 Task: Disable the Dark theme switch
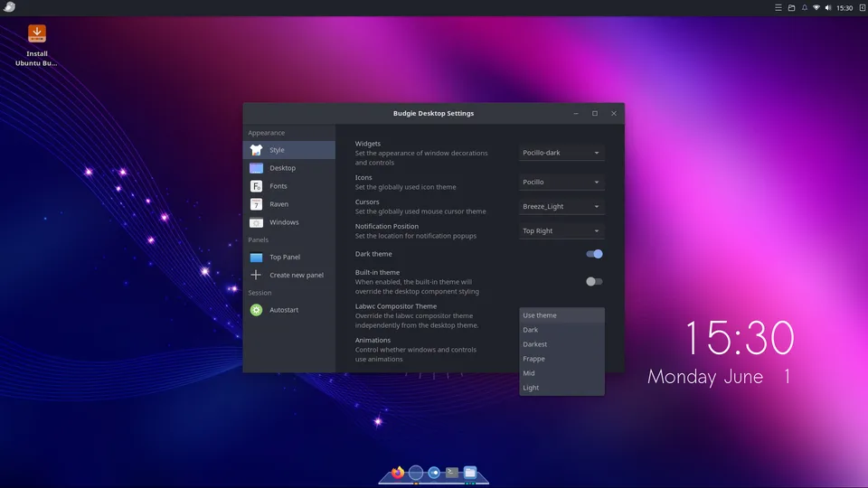(x=594, y=254)
